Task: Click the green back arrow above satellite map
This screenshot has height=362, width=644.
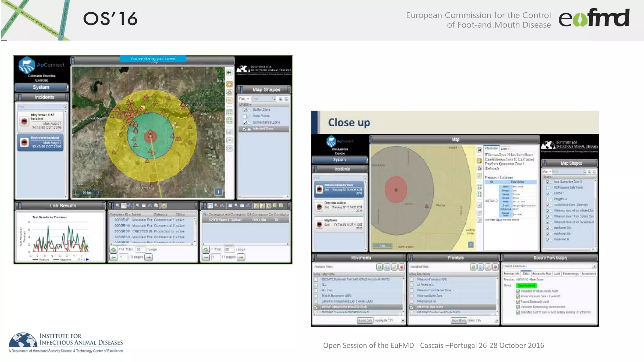Action: 230,73
